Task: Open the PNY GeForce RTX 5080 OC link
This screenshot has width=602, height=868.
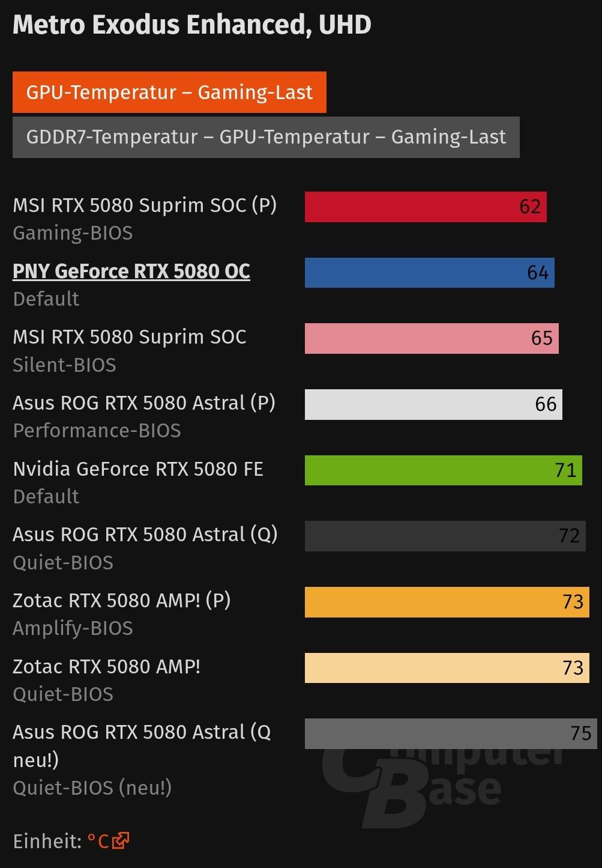Action: [131, 272]
